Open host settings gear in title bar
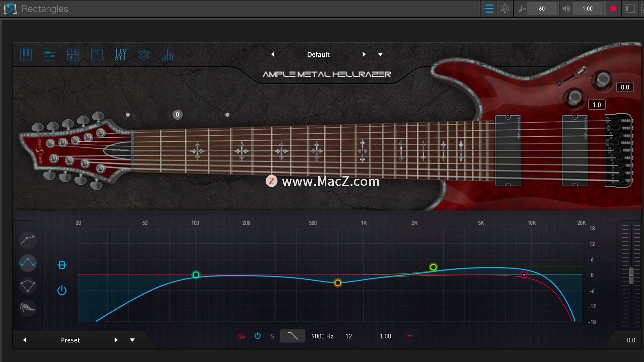Image resolution: width=644 pixels, height=362 pixels. 505,9
